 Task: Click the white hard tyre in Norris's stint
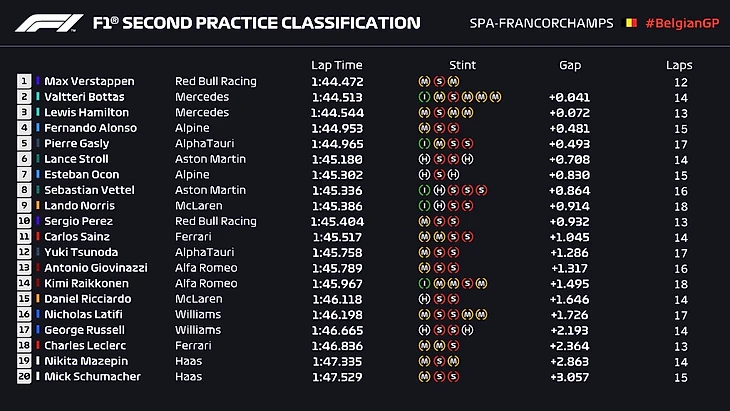pos(439,206)
